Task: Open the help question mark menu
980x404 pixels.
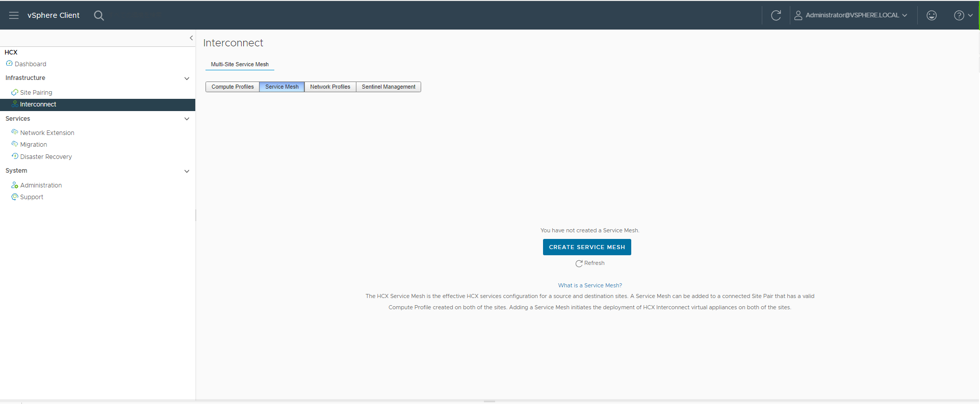Action: point(963,15)
